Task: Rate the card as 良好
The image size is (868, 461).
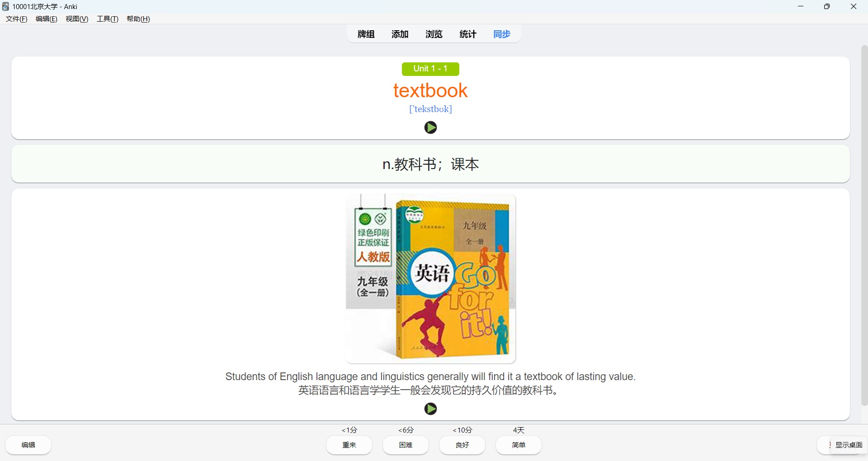Action: [x=462, y=445]
